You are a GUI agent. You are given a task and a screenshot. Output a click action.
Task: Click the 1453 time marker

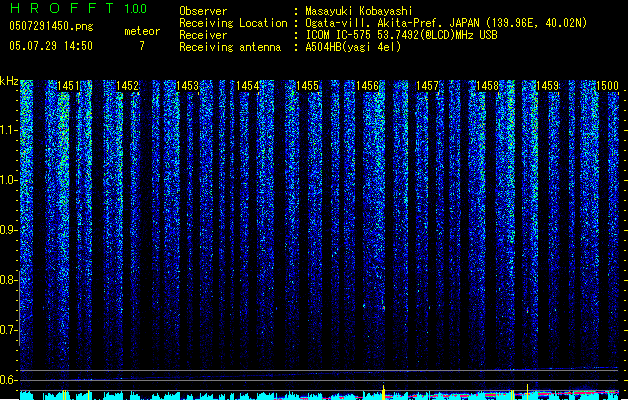coord(187,86)
